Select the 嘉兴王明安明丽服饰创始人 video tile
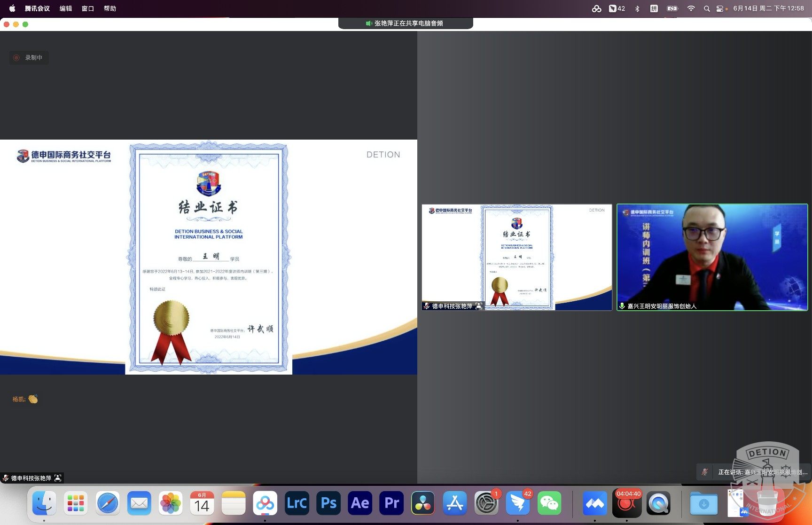Image resolution: width=812 pixels, height=525 pixels. click(x=712, y=257)
